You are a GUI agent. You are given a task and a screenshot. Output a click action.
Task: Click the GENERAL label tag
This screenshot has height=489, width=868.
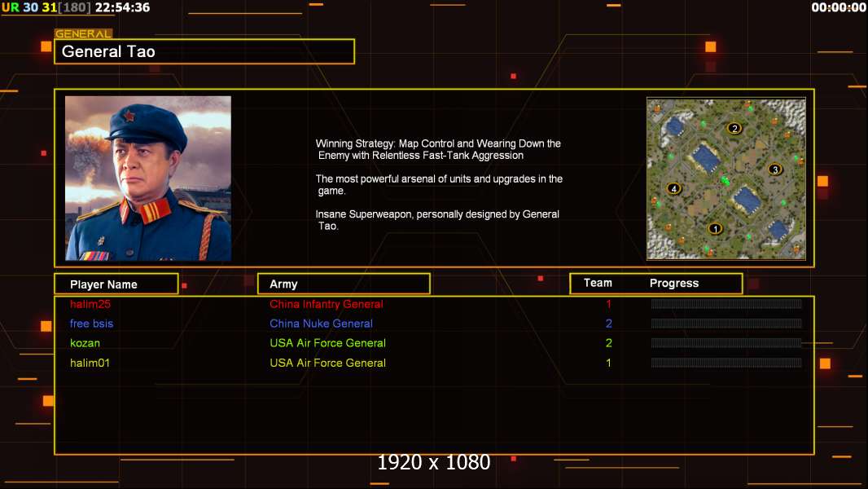84,33
